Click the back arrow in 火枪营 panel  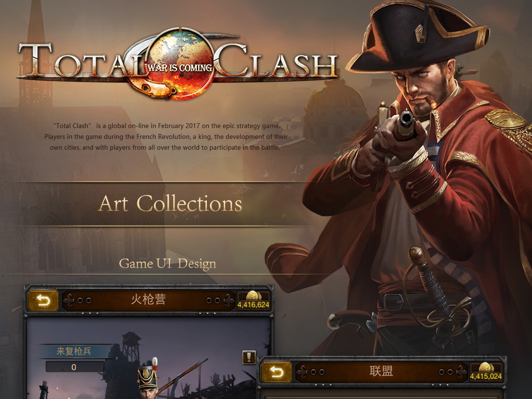tap(43, 300)
